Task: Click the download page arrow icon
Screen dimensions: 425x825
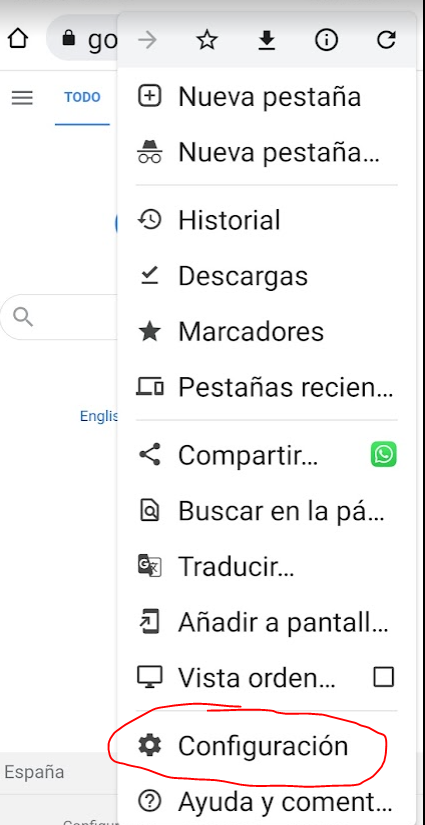Action: [267, 40]
